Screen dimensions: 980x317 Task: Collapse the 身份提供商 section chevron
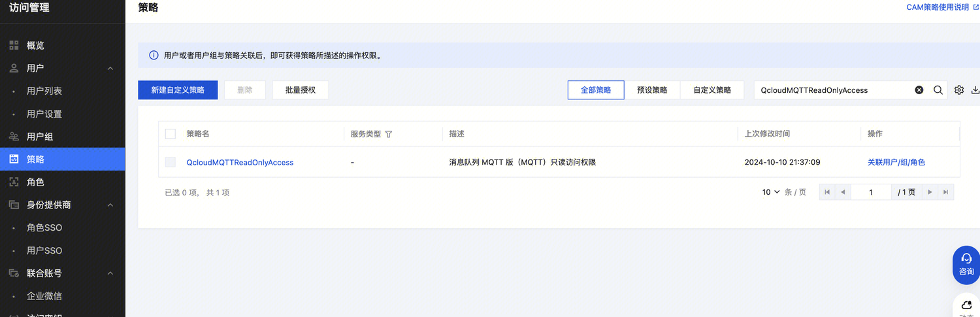coord(110,205)
